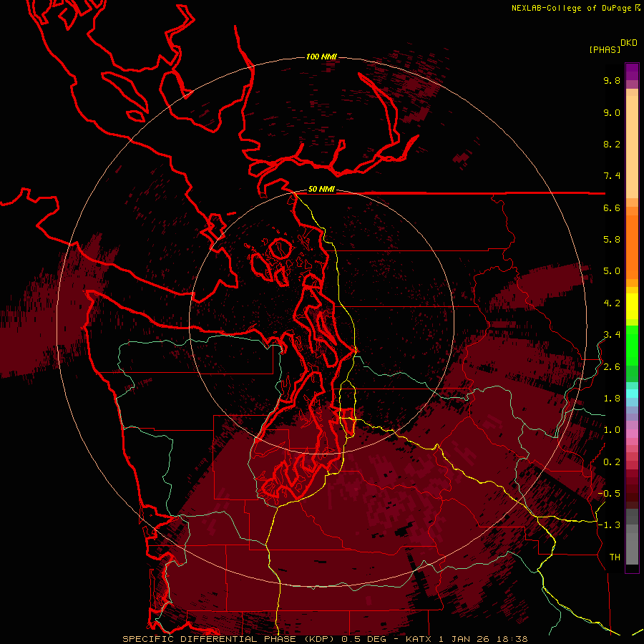Viewport: 644px width, 644px height.
Task: Click the cyan band of the color bar
Action: tap(632, 394)
